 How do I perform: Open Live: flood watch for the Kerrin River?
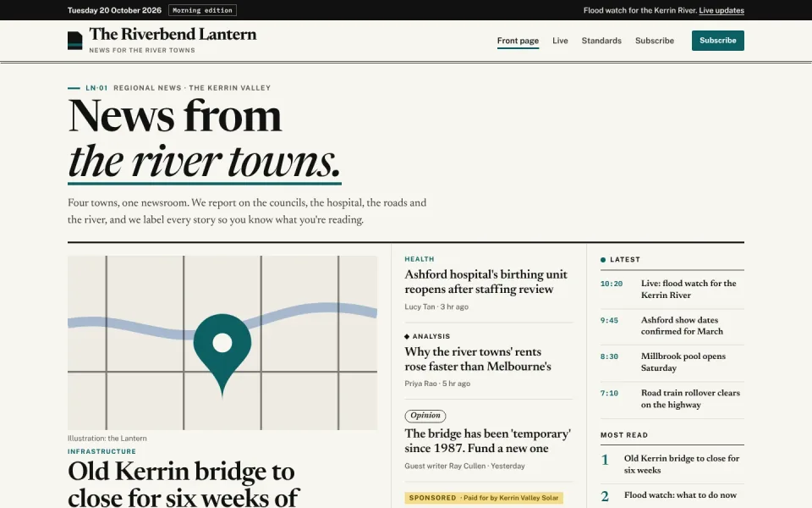(x=689, y=290)
